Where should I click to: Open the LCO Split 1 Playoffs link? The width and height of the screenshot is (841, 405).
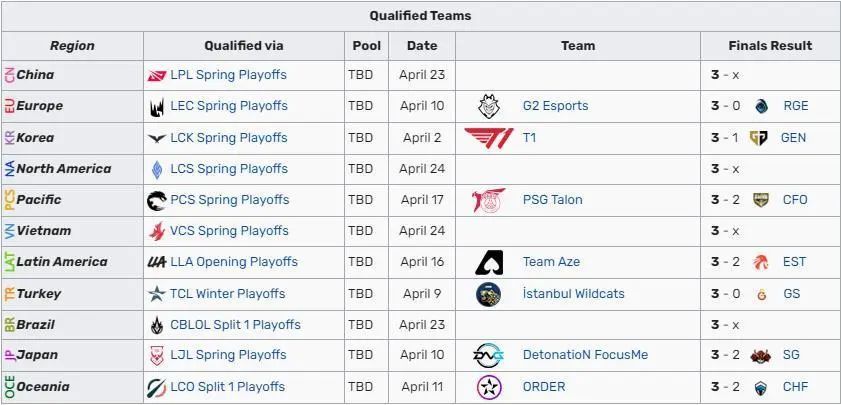pos(228,387)
